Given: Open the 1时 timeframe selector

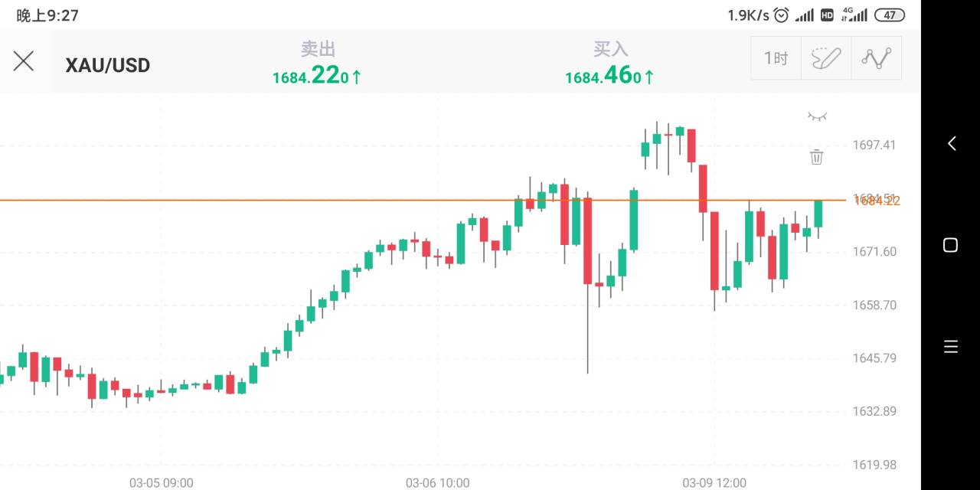Looking at the screenshot, I should 776,58.
